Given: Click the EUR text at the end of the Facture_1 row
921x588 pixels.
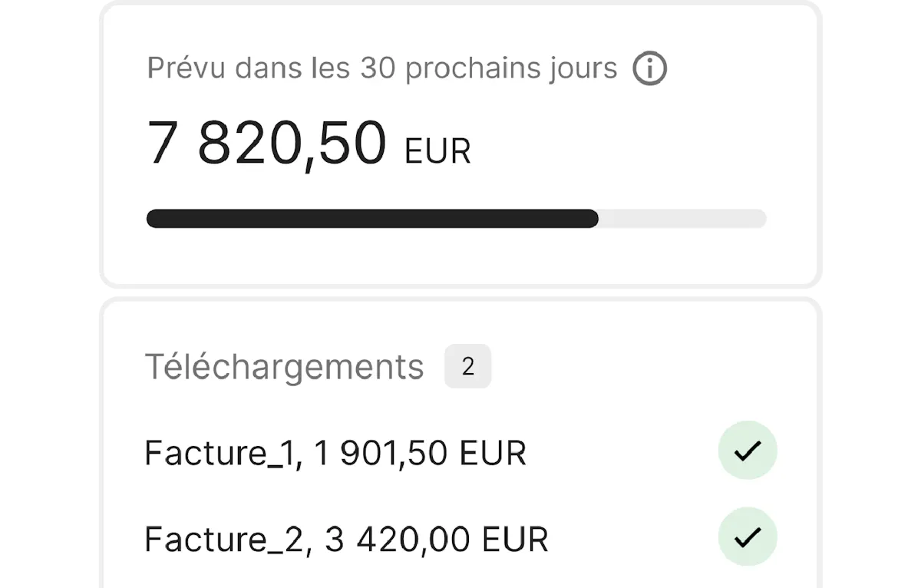Looking at the screenshot, I should pos(493,454).
